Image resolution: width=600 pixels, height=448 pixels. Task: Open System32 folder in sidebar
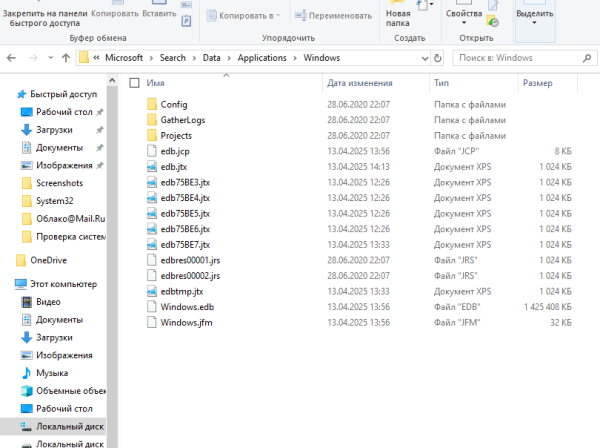tap(54, 201)
